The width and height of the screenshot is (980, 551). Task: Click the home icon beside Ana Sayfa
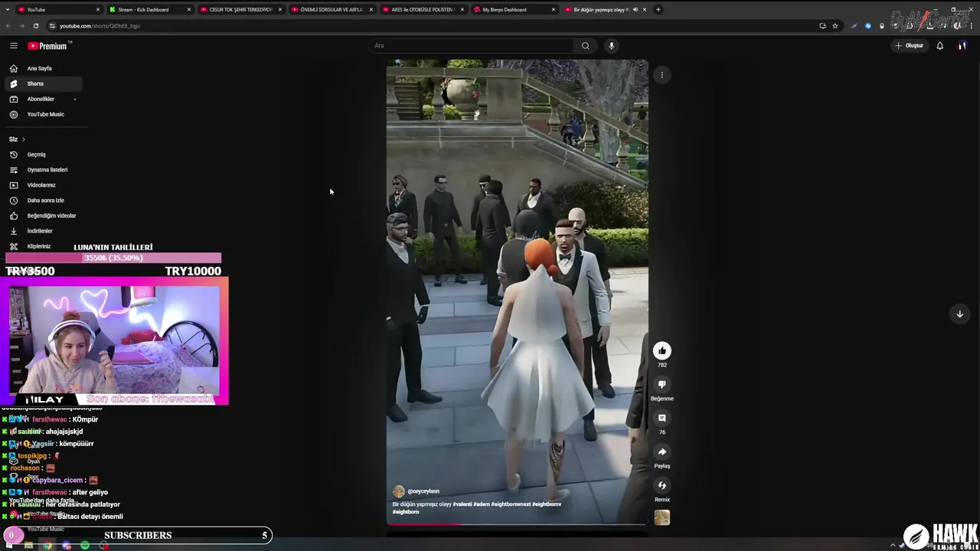[x=13, y=68]
